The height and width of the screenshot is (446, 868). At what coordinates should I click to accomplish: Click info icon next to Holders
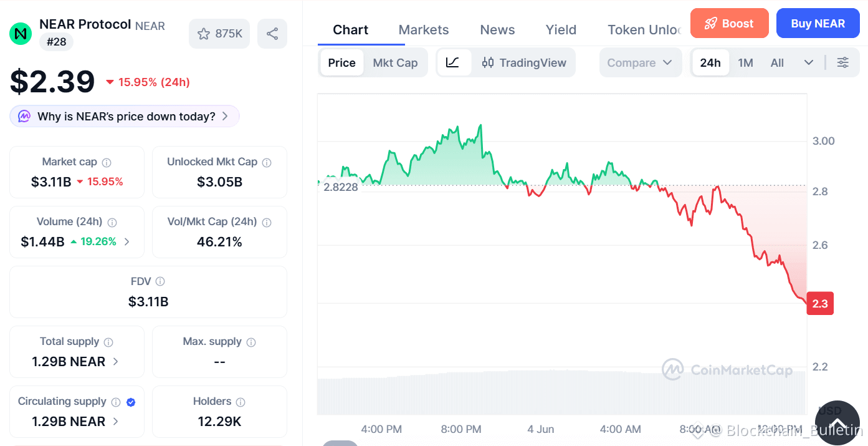click(x=241, y=402)
